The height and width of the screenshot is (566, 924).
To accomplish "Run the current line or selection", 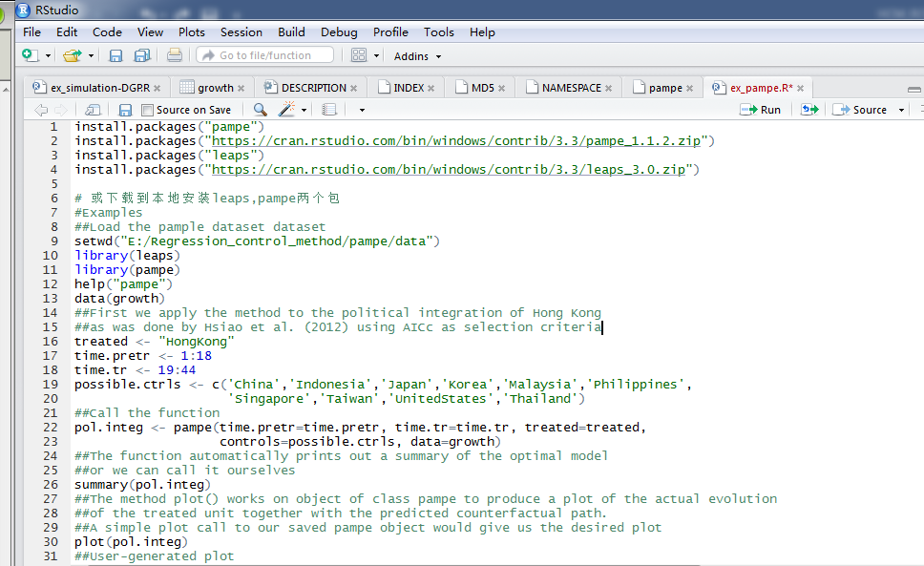I will 760,110.
